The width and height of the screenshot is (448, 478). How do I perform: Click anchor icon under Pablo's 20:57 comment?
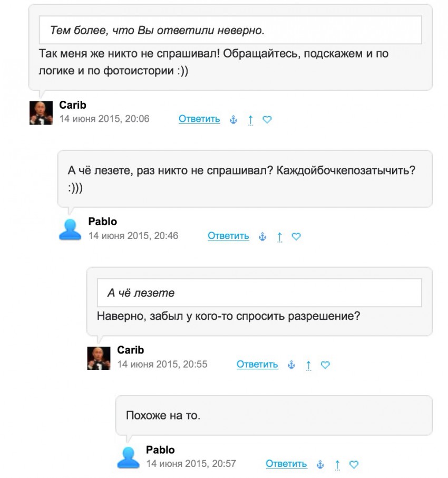click(x=320, y=465)
